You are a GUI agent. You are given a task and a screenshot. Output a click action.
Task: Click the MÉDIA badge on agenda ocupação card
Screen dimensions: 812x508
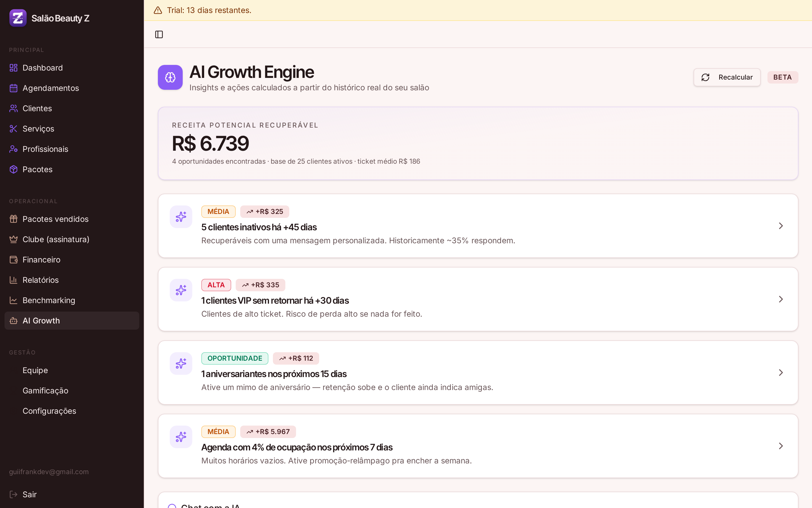(x=219, y=432)
